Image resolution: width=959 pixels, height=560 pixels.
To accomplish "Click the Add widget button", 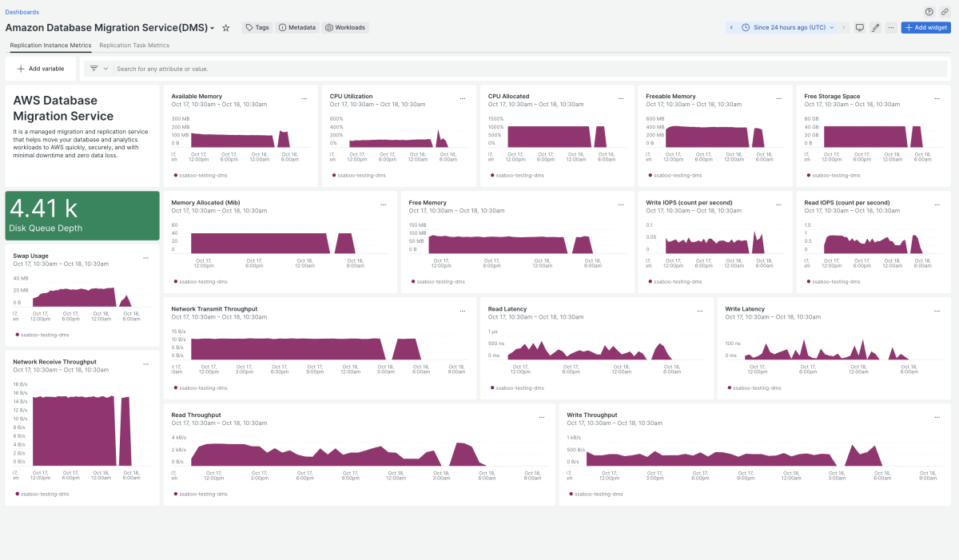I will pos(925,27).
